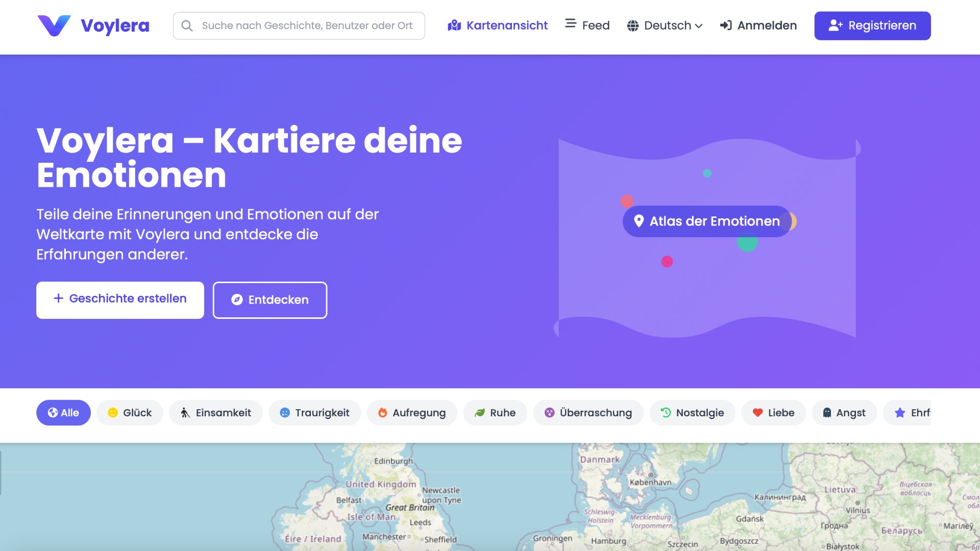This screenshot has width=980, height=551.
Task: Click the magnifier icon in search box
Action: click(x=187, y=26)
